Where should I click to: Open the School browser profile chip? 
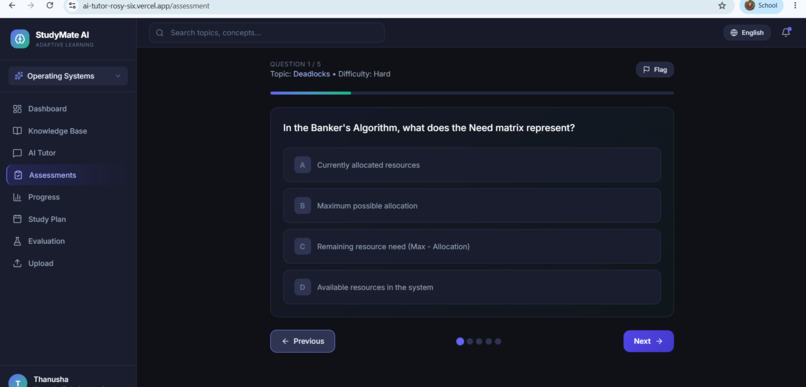tap(761, 6)
